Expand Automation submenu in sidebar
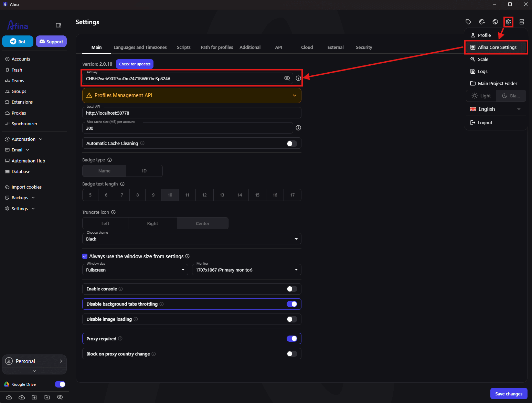532x403 pixels. (x=41, y=139)
